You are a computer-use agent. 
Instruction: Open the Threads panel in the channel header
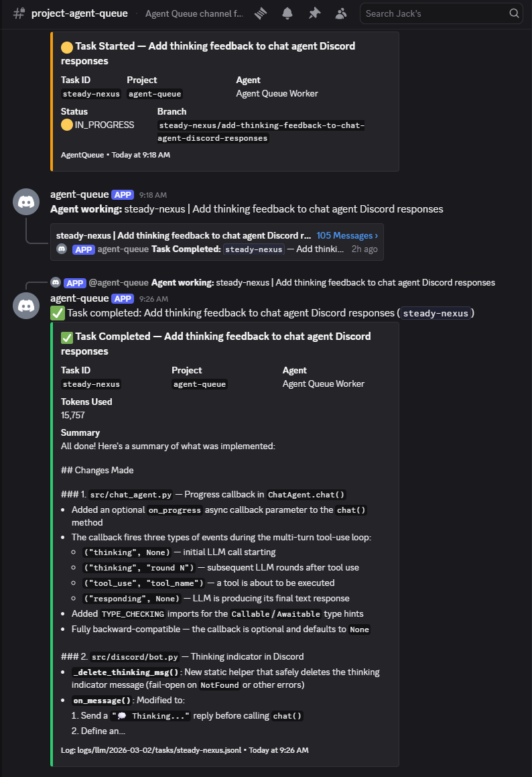click(261, 13)
